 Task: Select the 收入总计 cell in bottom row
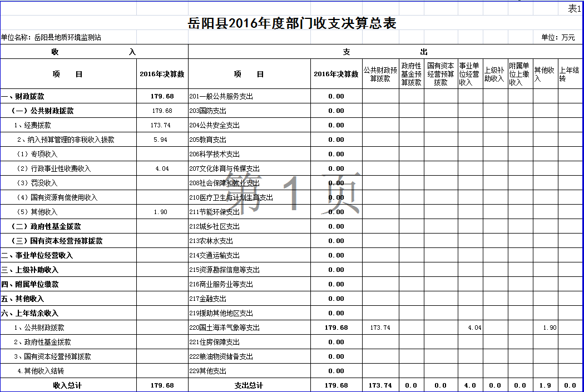tap(67, 385)
